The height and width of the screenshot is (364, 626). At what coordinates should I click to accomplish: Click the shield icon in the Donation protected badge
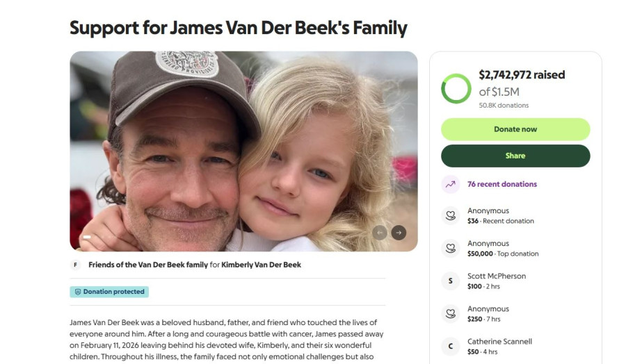tap(78, 292)
